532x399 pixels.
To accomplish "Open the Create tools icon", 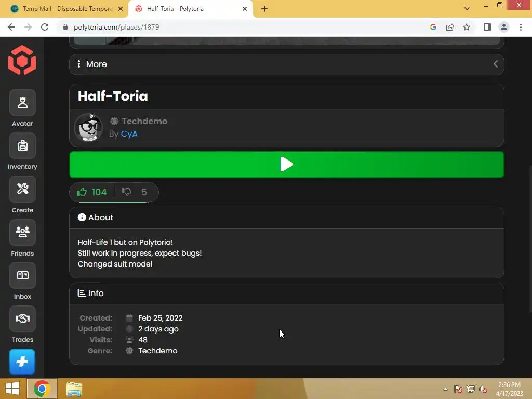I will 22,189.
